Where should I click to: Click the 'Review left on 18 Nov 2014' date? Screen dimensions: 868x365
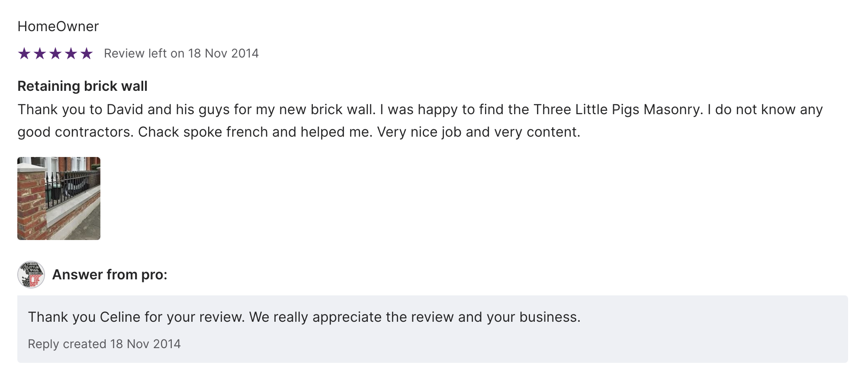[x=181, y=54]
